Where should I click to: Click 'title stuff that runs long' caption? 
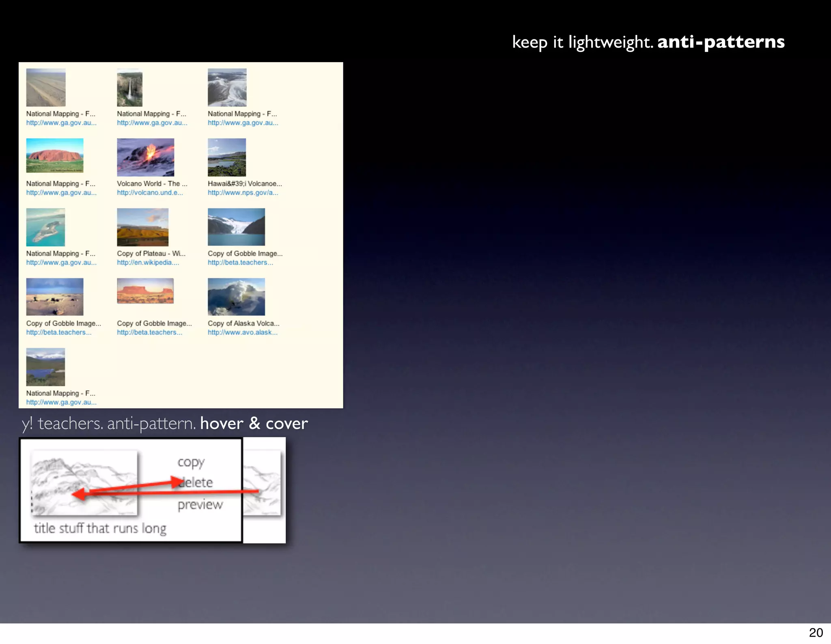point(100,528)
